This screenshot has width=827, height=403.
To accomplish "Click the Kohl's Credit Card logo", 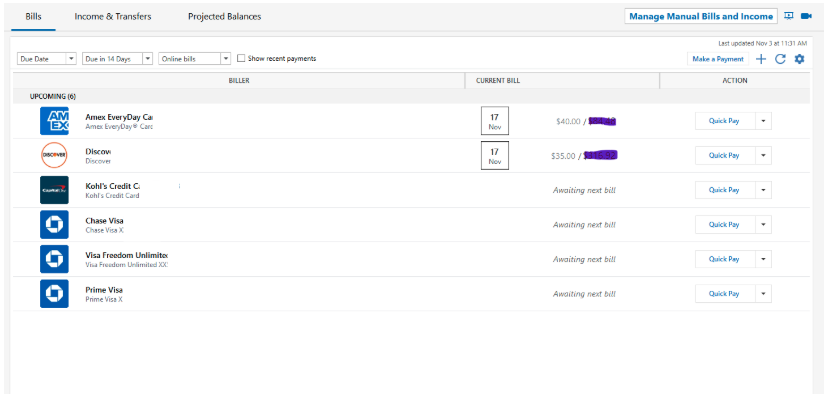I will point(54,190).
